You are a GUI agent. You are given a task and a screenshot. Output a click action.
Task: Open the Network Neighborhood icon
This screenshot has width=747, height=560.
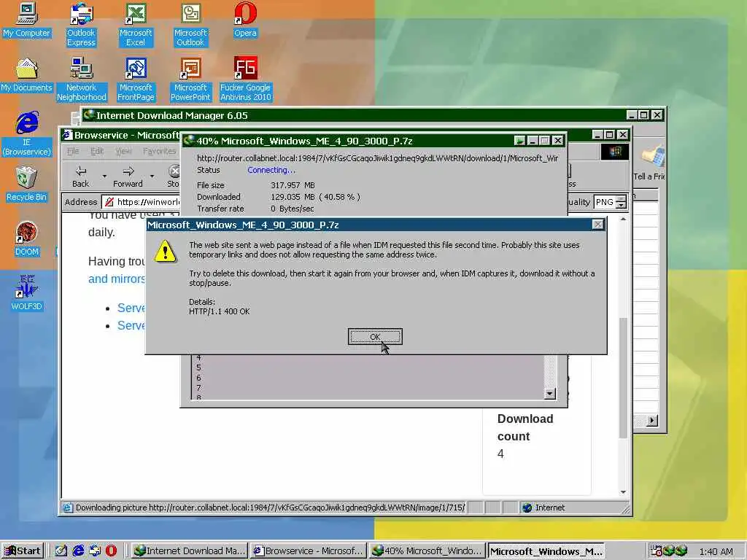point(82,79)
